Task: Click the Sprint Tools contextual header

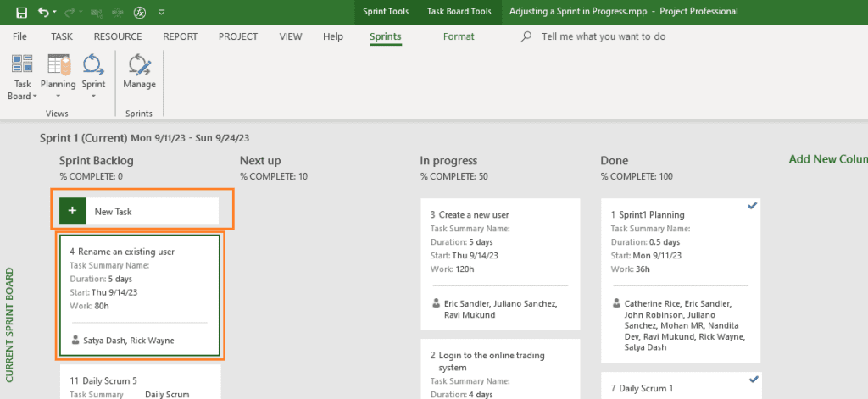Action: click(x=386, y=12)
